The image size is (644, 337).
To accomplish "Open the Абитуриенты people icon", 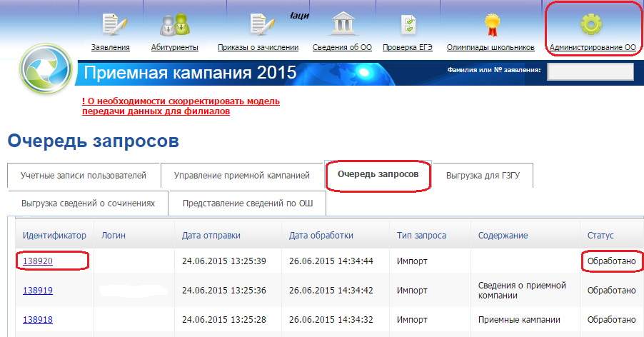I will tap(174, 24).
